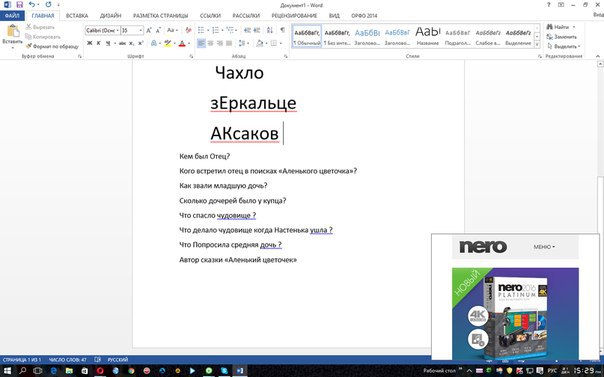
Task: Click the red font color swatch
Action: 182,43
